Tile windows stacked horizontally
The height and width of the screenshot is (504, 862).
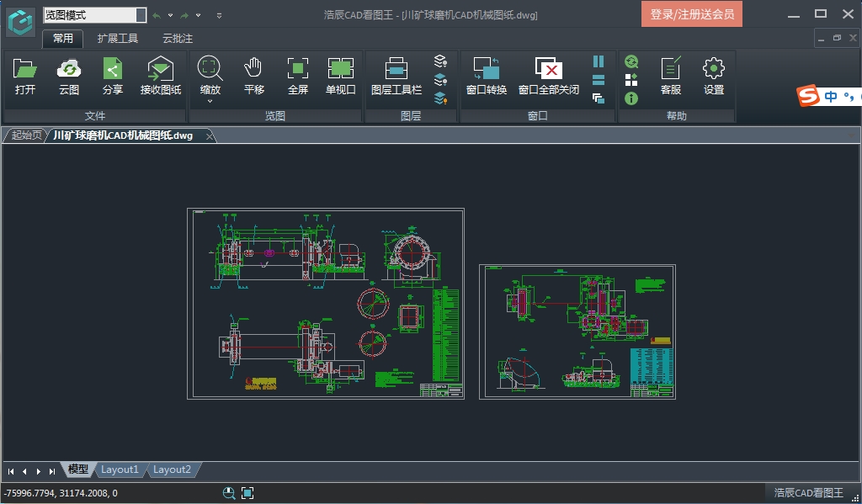click(599, 80)
